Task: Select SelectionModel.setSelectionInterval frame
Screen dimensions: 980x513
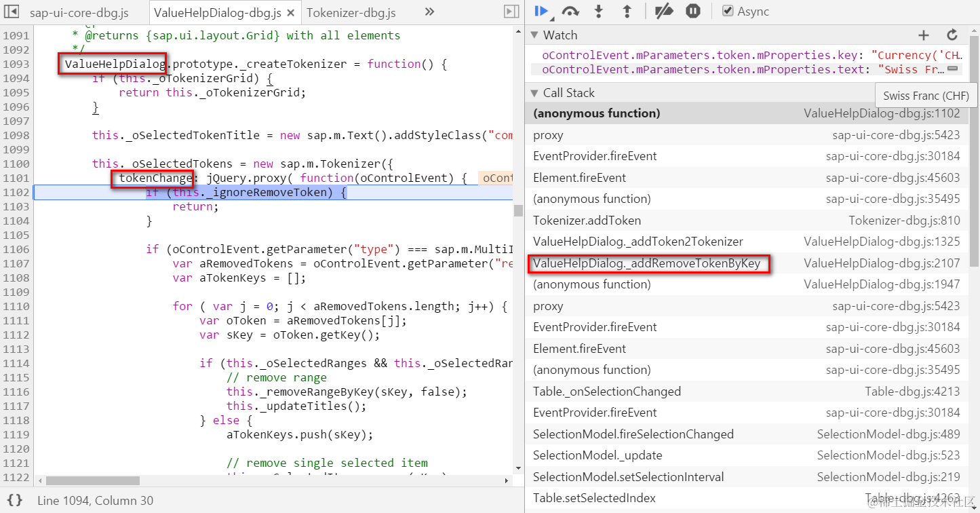Action: click(x=747, y=477)
